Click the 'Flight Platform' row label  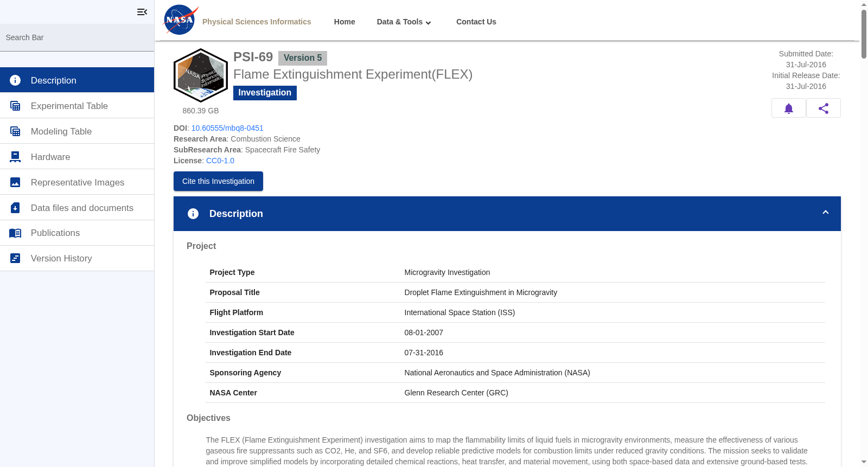pyautogui.click(x=237, y=312)
